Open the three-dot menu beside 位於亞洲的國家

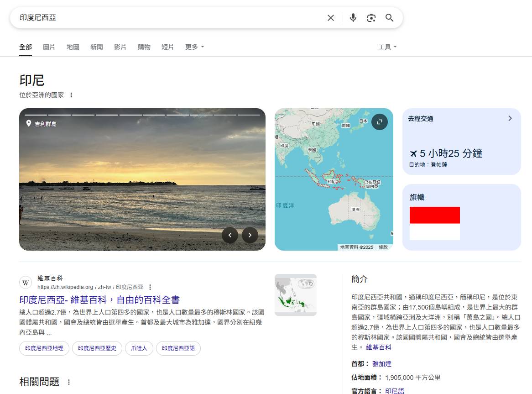[x=71, y=95]
